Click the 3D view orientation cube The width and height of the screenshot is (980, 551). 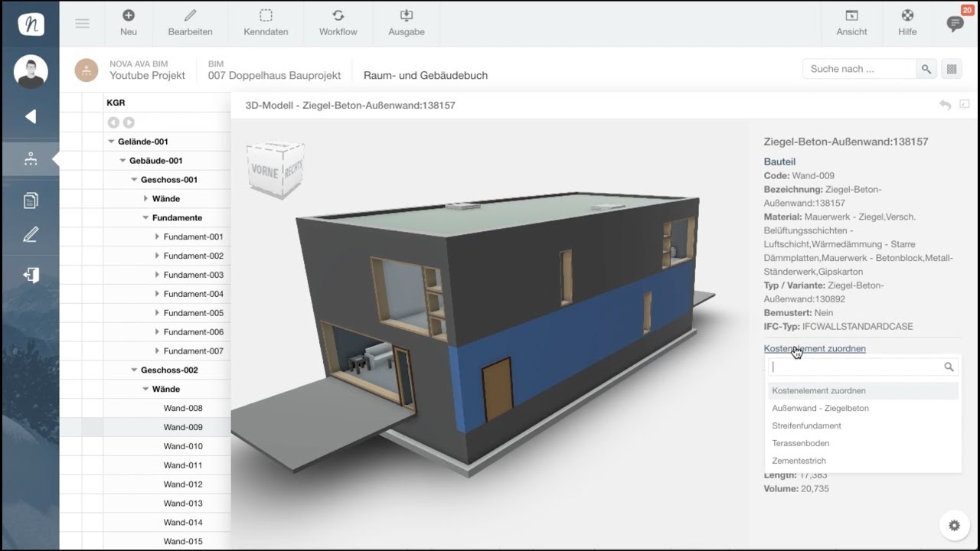pyautogui.click(x=275, y=169)
